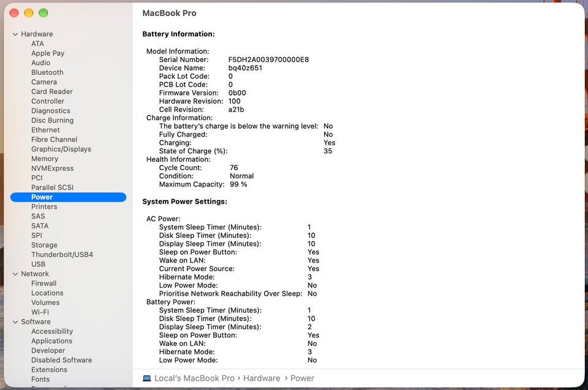Select Camera in the sidebar

click(x=44, y=82)
